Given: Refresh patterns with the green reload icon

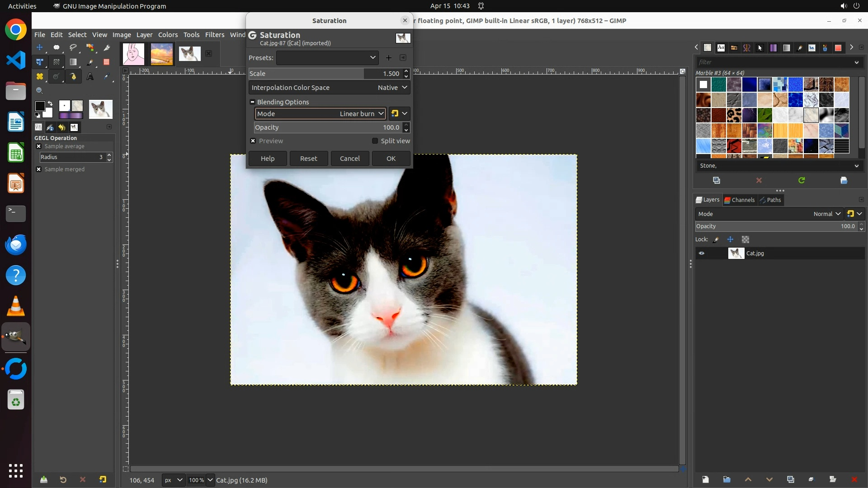Looking at the screenshot, I should click(802, 180).
